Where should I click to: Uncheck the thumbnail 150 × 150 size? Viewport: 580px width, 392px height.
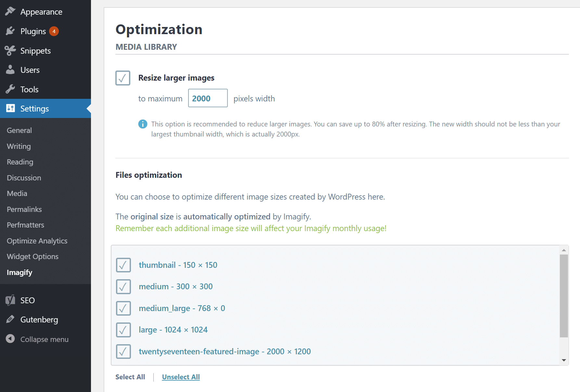pyautogui.click(x=123, y=265)
